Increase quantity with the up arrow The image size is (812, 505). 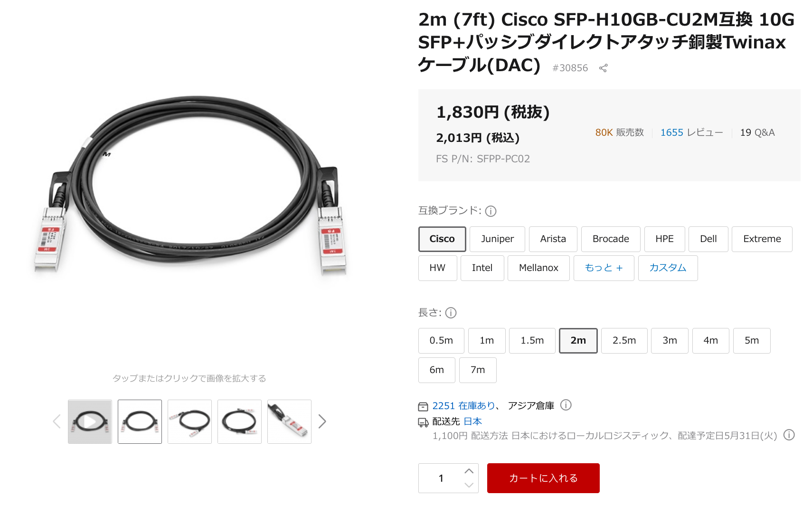(x=469, y=471)
